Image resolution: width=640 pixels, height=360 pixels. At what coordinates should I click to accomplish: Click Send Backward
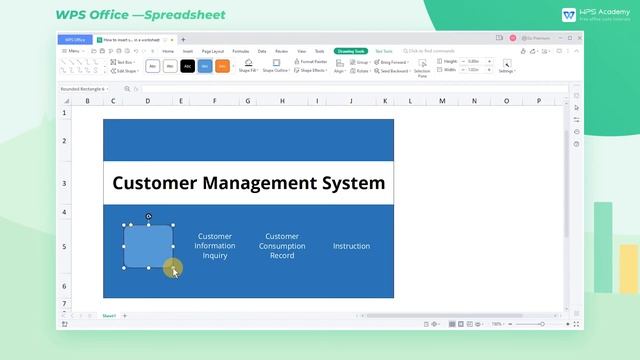392,71
